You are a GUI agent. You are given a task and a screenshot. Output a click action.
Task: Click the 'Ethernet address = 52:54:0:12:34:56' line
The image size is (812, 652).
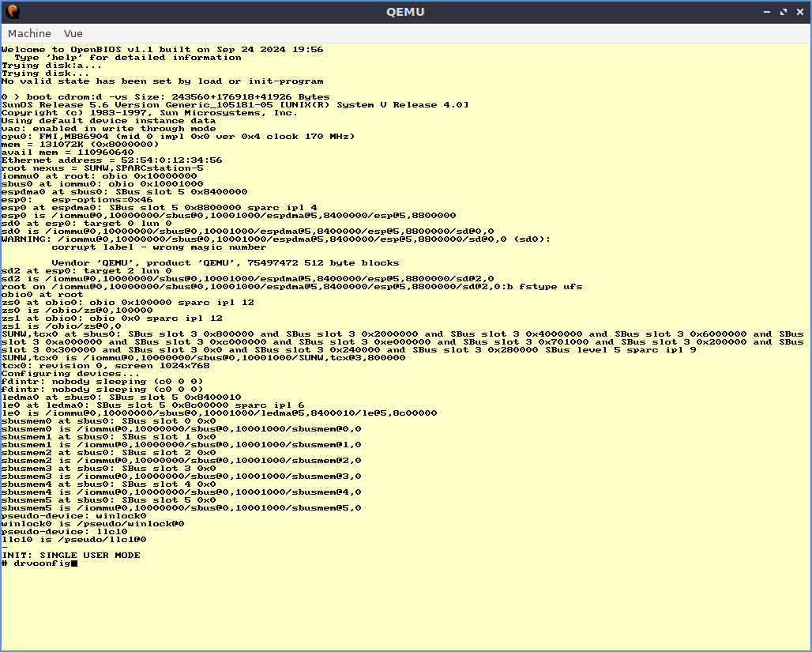(112, 160)
